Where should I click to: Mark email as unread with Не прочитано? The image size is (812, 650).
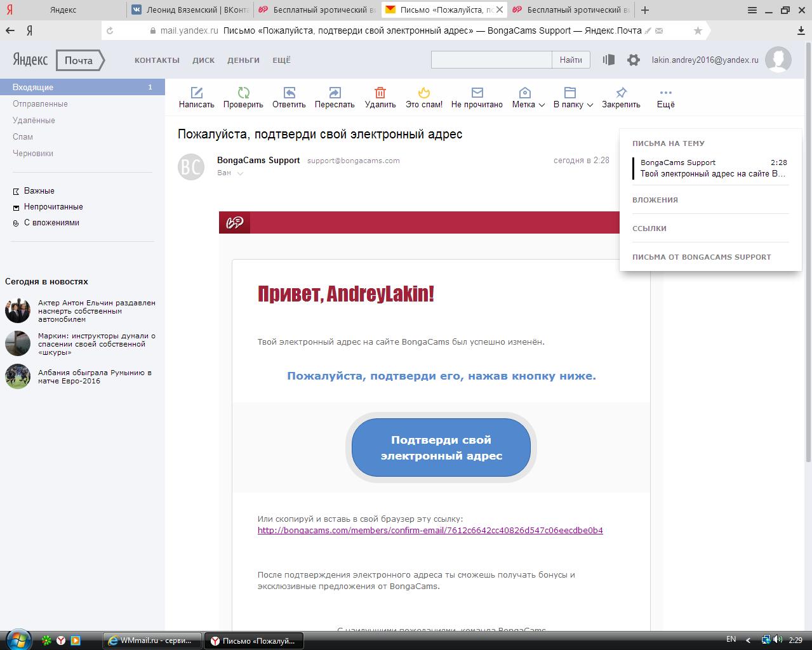(x=477, y=97)
